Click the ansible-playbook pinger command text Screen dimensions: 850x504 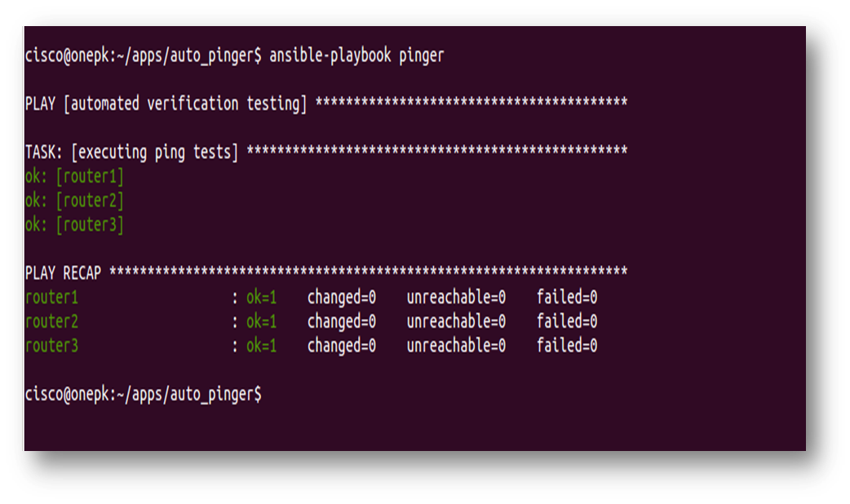click(x=356, y=55)
